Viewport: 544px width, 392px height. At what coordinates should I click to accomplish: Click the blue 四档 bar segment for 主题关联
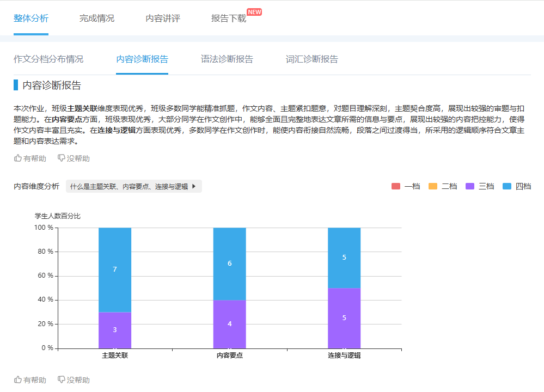[115, 269]
